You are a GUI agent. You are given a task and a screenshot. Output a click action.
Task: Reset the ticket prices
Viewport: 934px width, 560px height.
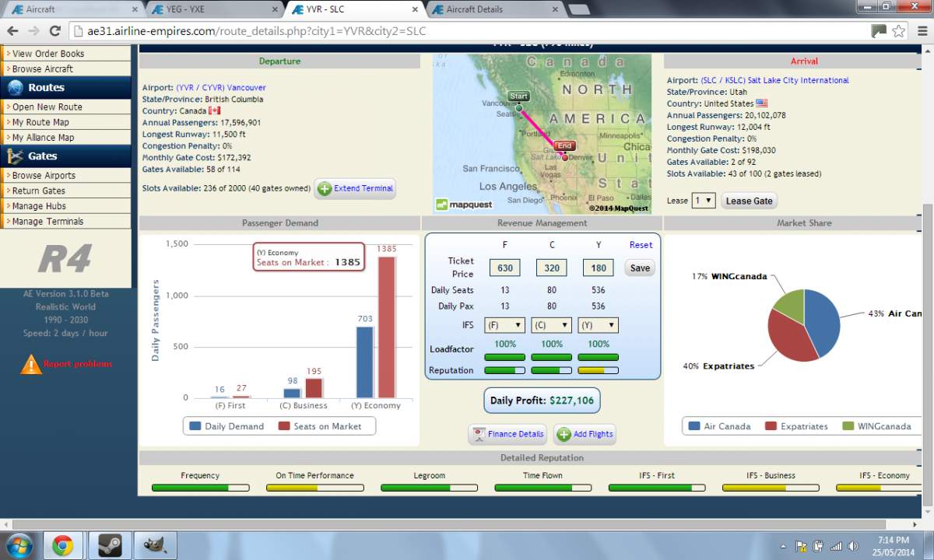pyautogui.click(x=641, y=245)
